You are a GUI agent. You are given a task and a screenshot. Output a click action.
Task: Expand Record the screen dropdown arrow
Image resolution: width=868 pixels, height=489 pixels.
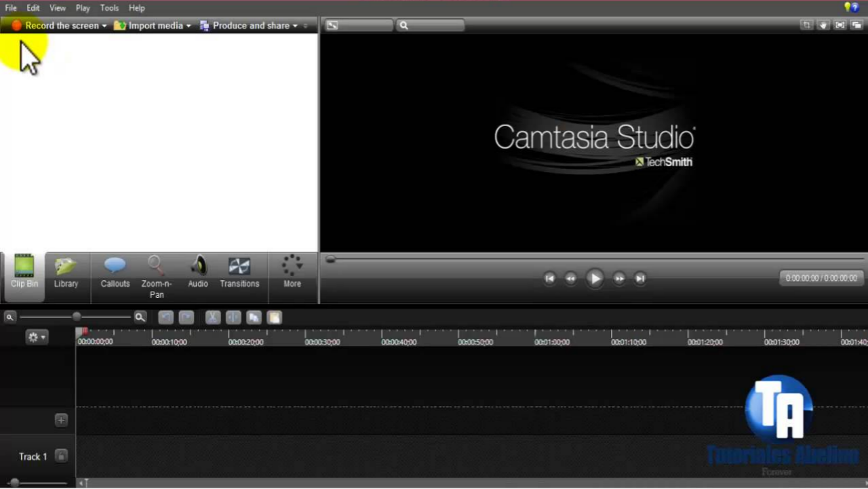click(x=104, y=26)
